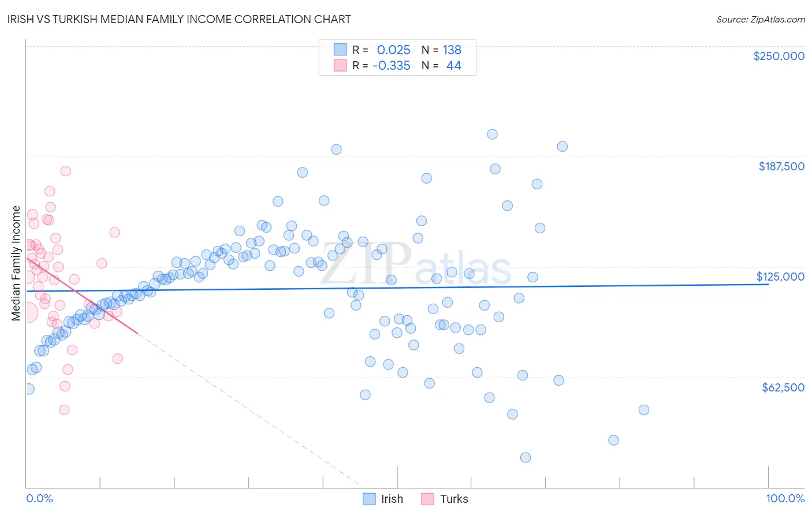Viewport: 812px width, 515px height.
Task: Click the Irish legend label
Action: tap(392, 499)
